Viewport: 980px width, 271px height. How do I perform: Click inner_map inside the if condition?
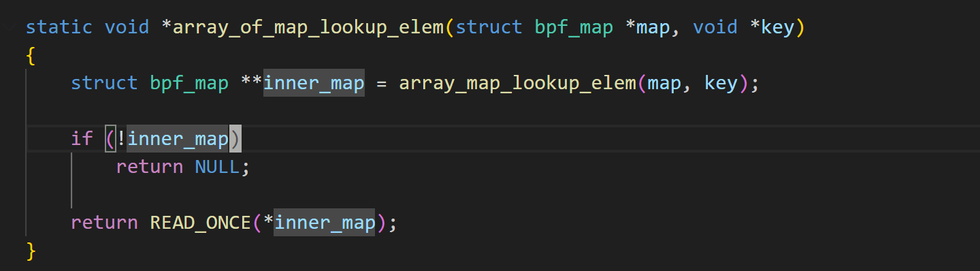pyautogui.click(x=178, y=139)
